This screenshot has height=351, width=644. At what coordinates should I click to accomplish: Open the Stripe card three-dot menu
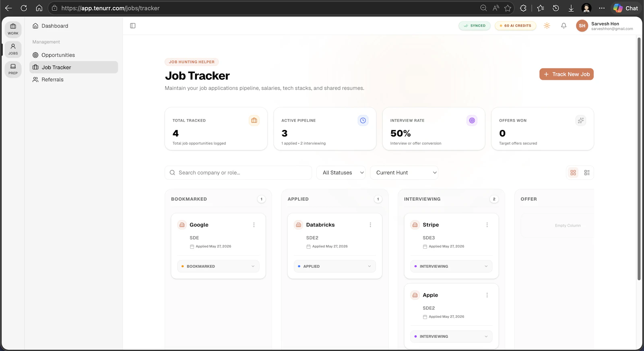(487, 225)
